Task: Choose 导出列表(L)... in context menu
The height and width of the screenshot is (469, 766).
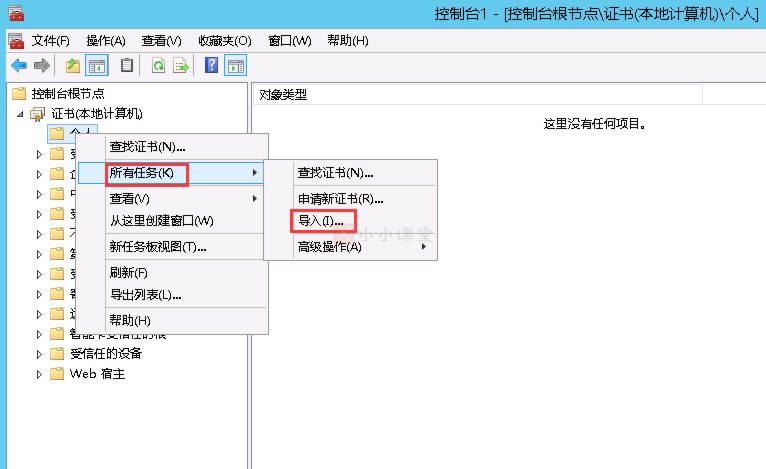Action: (x=172, y=295)
